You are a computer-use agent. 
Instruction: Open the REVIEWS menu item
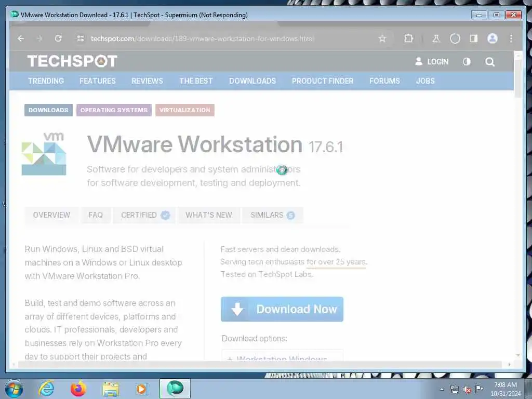click(147, 81)
